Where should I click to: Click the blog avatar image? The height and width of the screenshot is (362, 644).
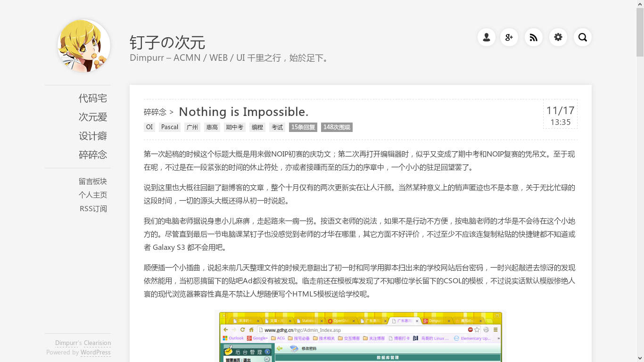84,46
